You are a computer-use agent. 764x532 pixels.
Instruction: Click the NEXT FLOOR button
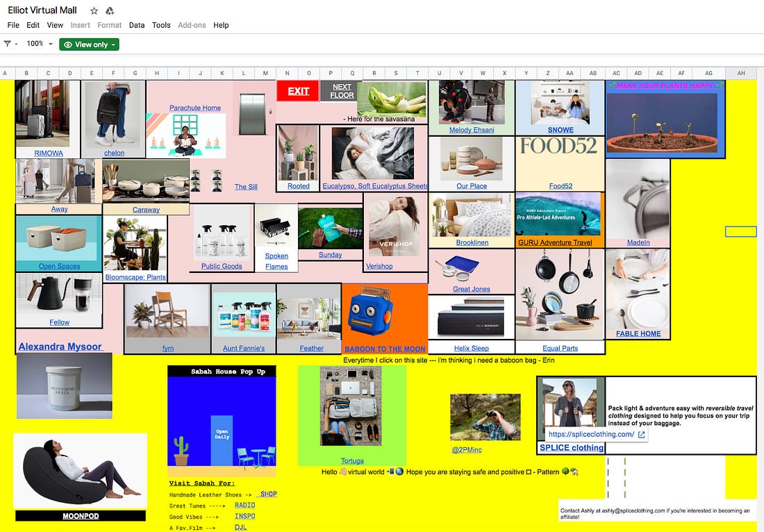coord(342,91)
